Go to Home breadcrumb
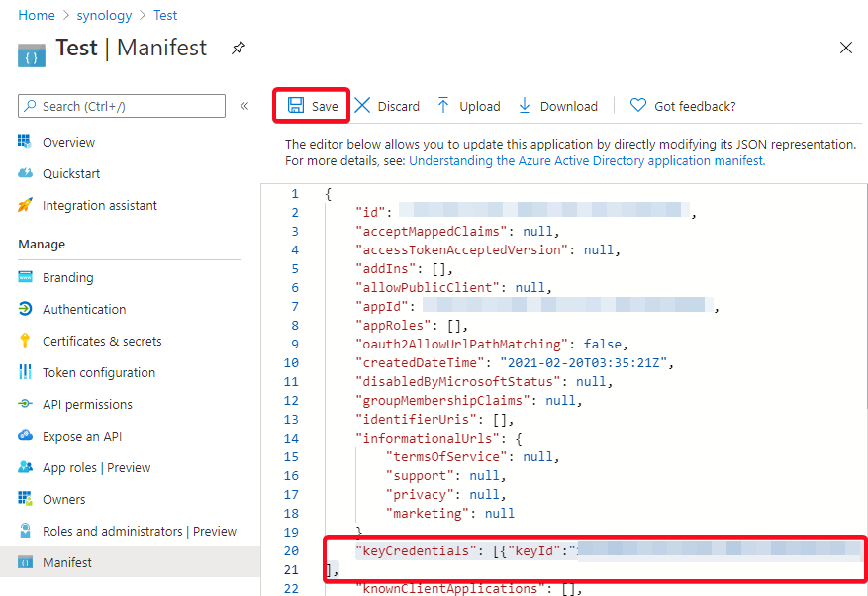868x596 pixels. tap(37, 15)
